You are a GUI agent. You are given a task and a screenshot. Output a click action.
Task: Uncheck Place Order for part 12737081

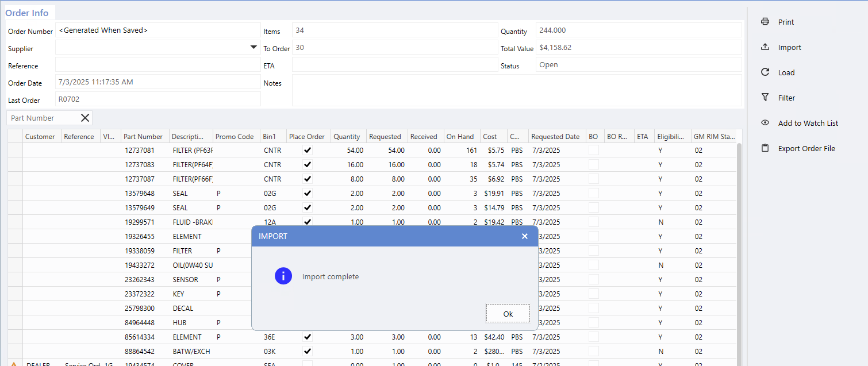point(308,150)
